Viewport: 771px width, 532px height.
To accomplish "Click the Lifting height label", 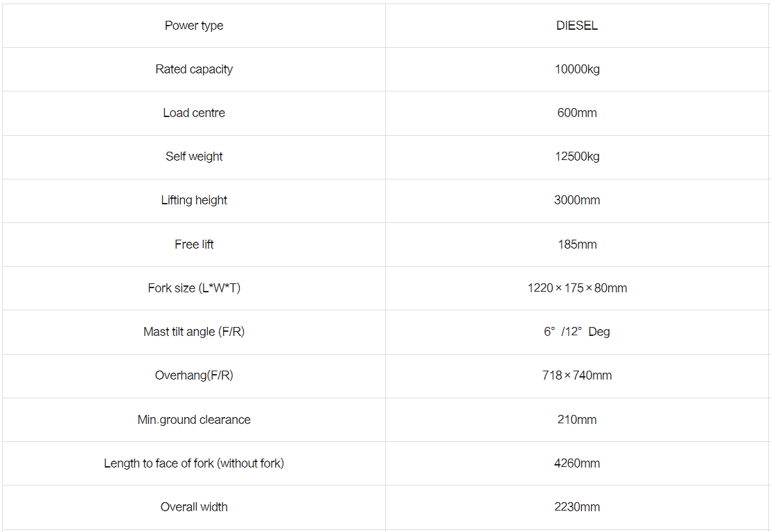I will click(x=194, y=200).
